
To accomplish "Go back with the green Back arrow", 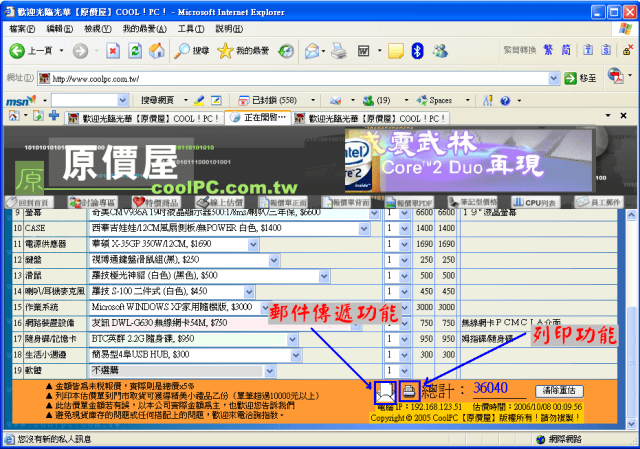I will [x=17, y=51].
